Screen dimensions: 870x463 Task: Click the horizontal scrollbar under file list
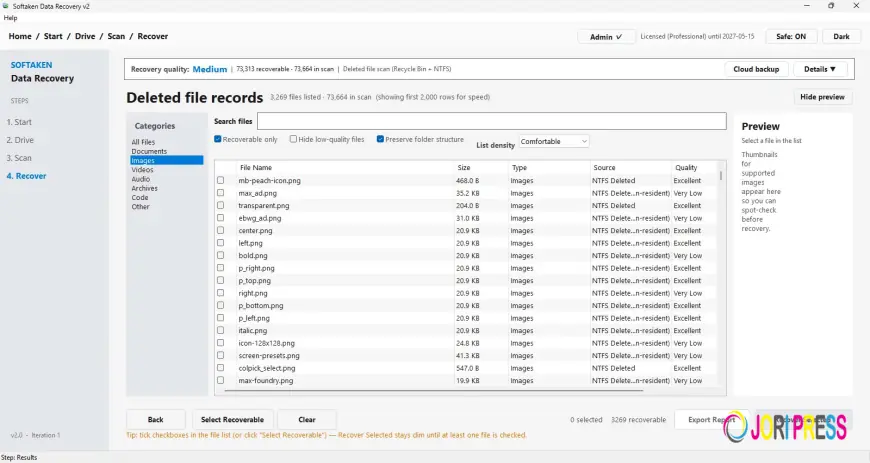[x=434, y=390]
